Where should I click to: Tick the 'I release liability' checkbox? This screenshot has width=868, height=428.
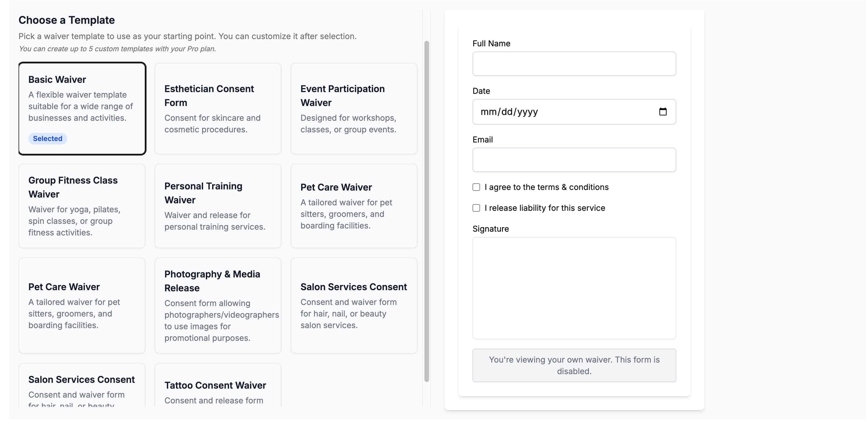tap(476, 208)
